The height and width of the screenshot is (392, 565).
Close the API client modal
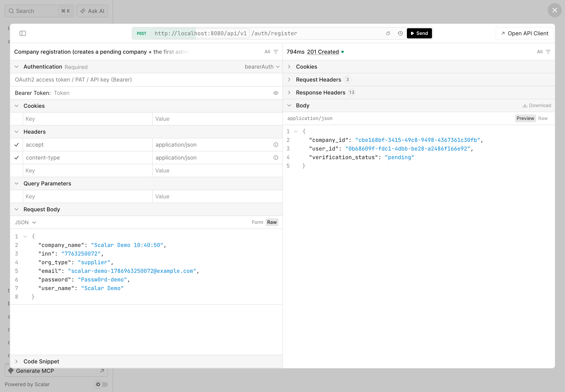click(x=554, y=10)
